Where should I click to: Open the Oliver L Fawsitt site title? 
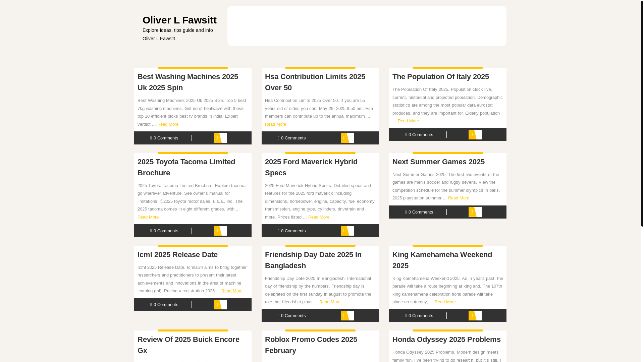point(179,20)
